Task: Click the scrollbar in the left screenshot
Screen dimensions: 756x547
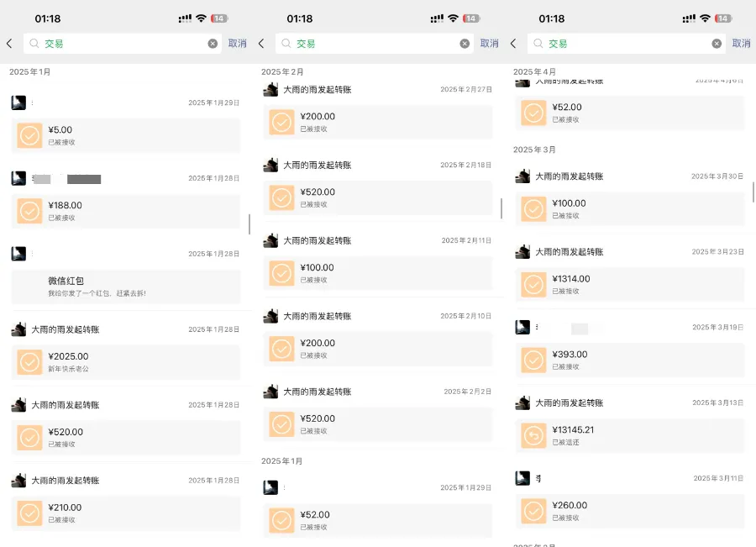Action: pos(249,224)
